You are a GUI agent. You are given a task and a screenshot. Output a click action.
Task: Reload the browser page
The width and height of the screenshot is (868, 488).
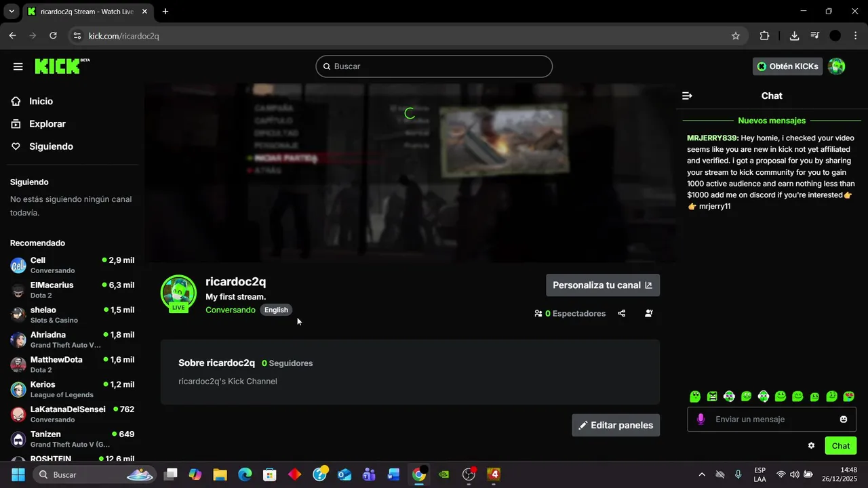(x=53, y=36)
